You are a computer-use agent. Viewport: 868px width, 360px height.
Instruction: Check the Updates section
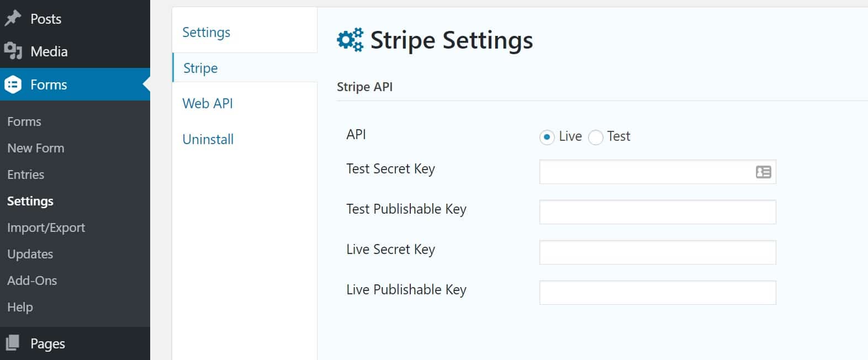tap(30, 254)
